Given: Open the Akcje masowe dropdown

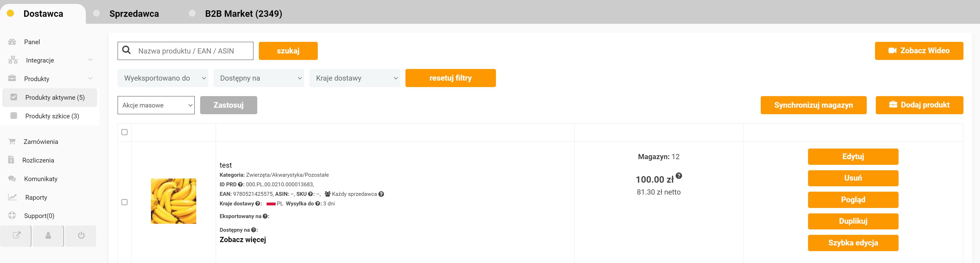Looking at the screenshot, I should click(x=156, y=105).
